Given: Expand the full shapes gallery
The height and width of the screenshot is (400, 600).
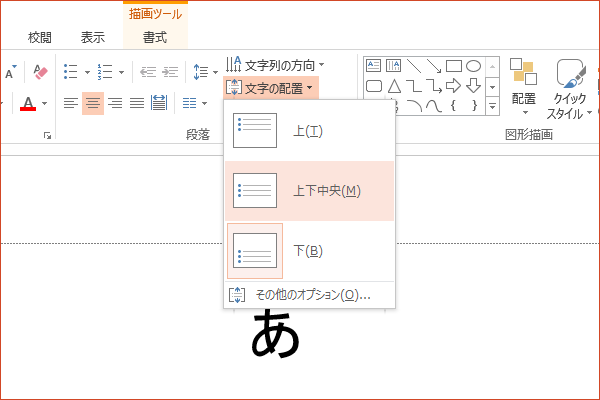Looking at the screenshot, I should (x=492, y=106).
